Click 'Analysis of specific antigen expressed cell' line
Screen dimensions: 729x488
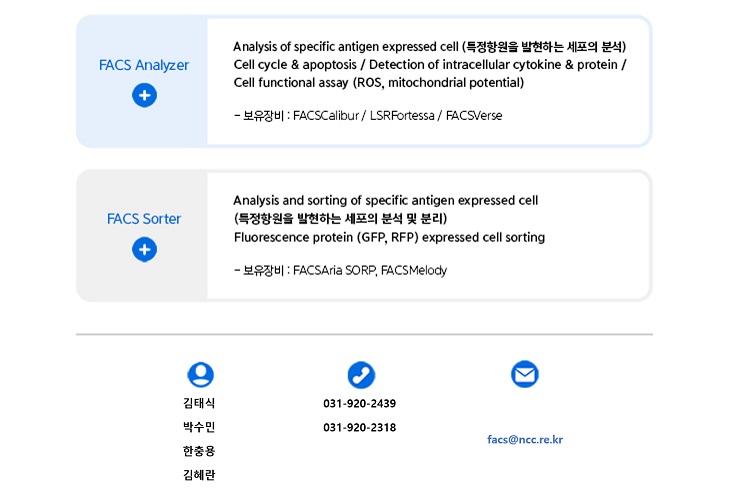tap(430, 46)
